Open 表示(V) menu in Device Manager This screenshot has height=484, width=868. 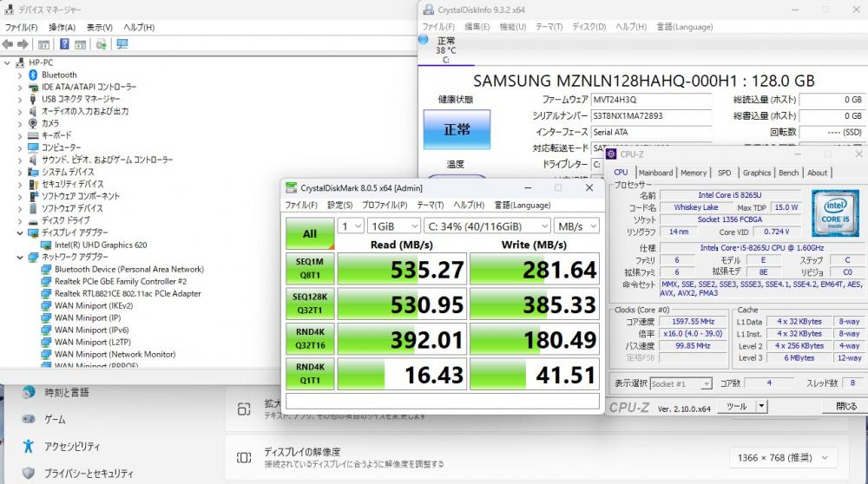coord(99,27)
